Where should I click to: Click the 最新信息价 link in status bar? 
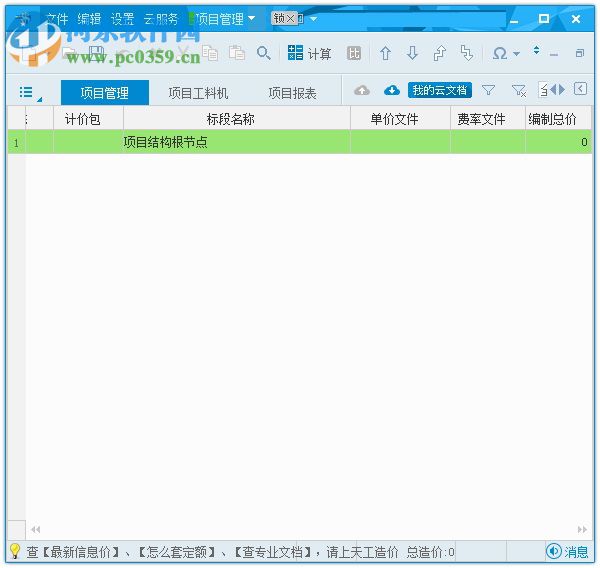[x=80, y=552]
